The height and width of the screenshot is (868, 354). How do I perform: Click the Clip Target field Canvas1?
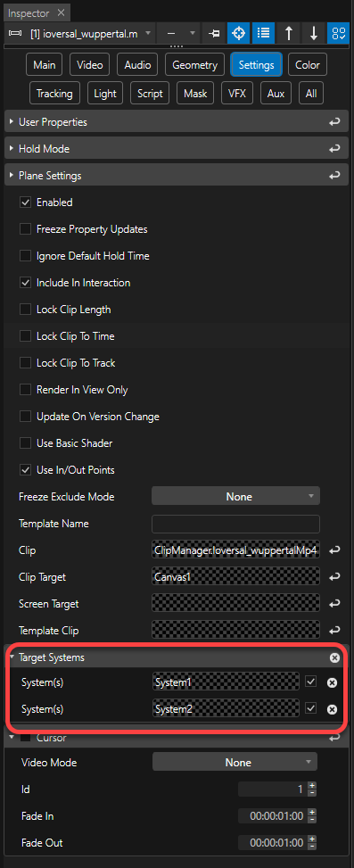235,577
